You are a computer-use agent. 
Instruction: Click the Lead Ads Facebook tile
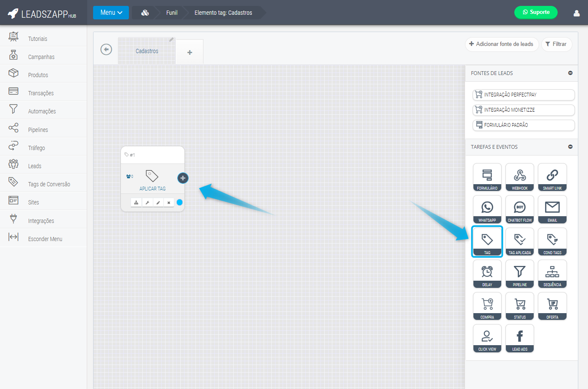(x=519, y=338)
